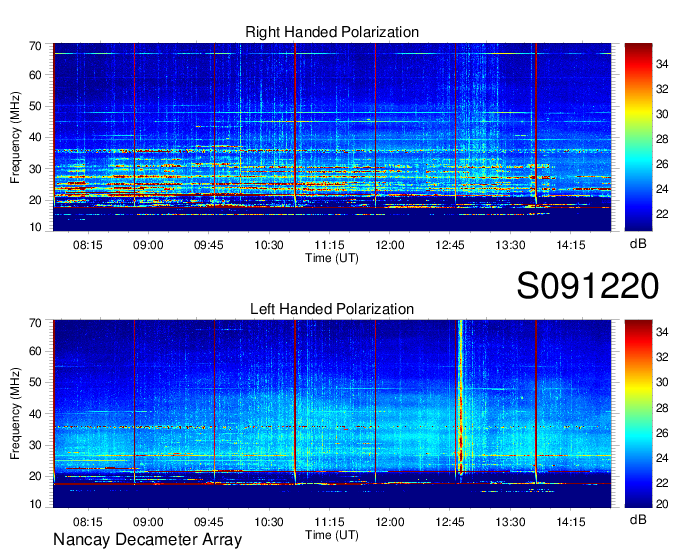Screen dimensions: 680x552
Task: Select the S091220 observation identifier
Action: click(588, 286)
